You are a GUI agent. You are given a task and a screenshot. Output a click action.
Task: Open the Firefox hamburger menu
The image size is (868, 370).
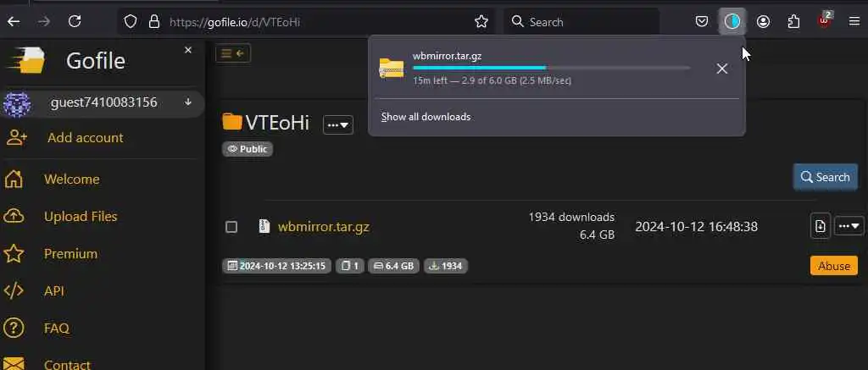pyautogui.click(x=854, y=21)
